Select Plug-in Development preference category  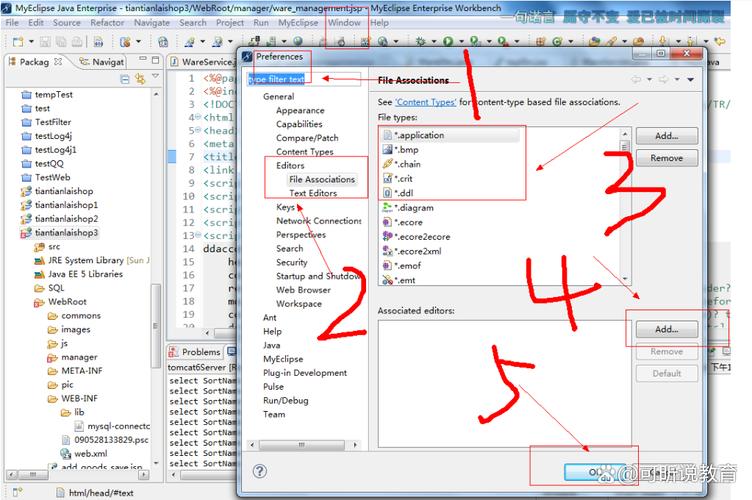click(x=305, y=372)
